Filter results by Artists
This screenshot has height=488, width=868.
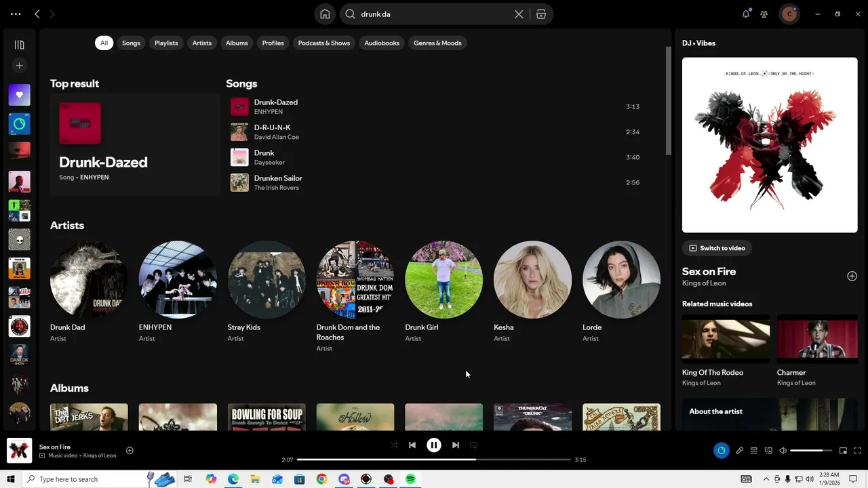pos(201,43)
